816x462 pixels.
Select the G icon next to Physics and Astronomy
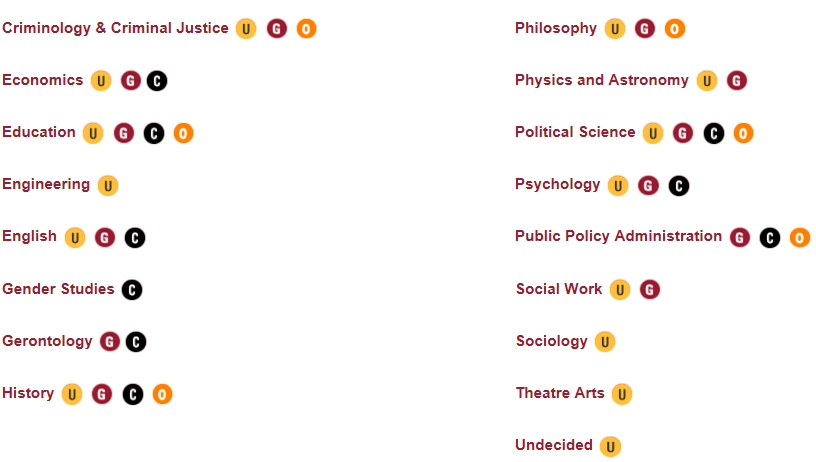pyautogui.click(x=736, y=81)
